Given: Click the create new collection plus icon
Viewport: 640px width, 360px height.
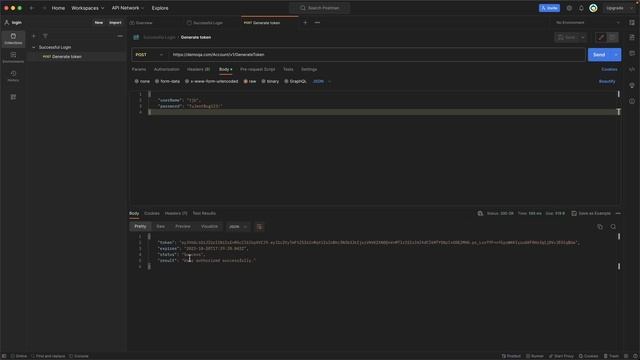Looking at the screenshot, I should pyautogui.click(x=34, y=36).
